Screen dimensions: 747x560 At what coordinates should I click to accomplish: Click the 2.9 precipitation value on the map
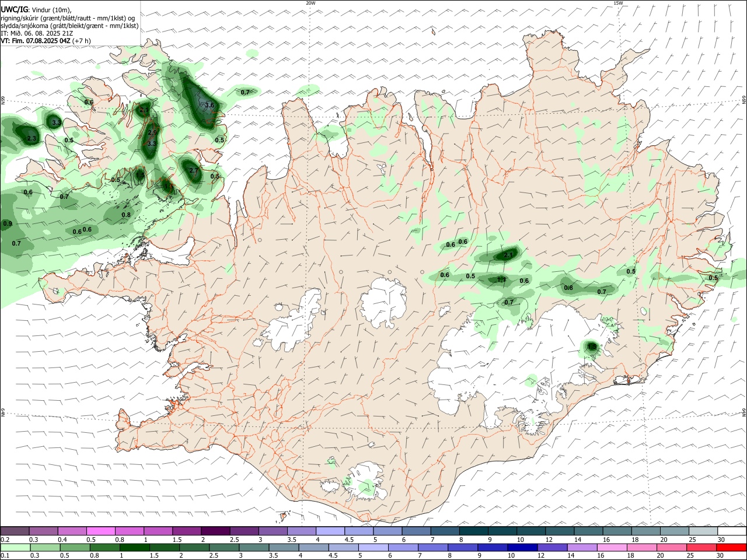point(152,132)
